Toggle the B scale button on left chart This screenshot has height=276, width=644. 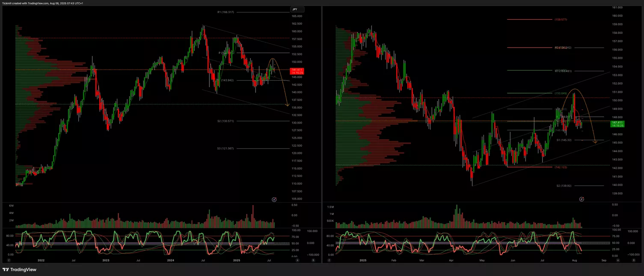(x=313, y=260)
